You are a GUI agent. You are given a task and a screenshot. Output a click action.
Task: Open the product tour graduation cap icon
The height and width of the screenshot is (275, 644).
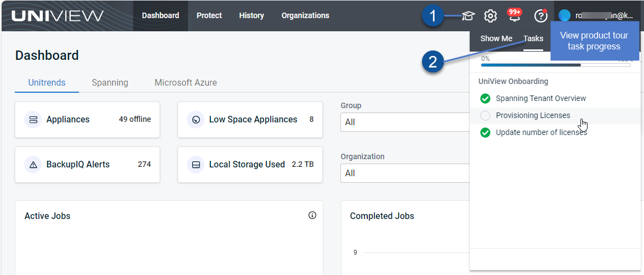(468, 16)
